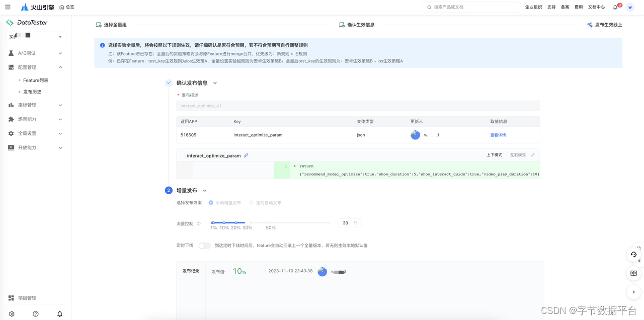Open sidebar bottom notification bell
The image size is (644, 320).
click(59, 314)
